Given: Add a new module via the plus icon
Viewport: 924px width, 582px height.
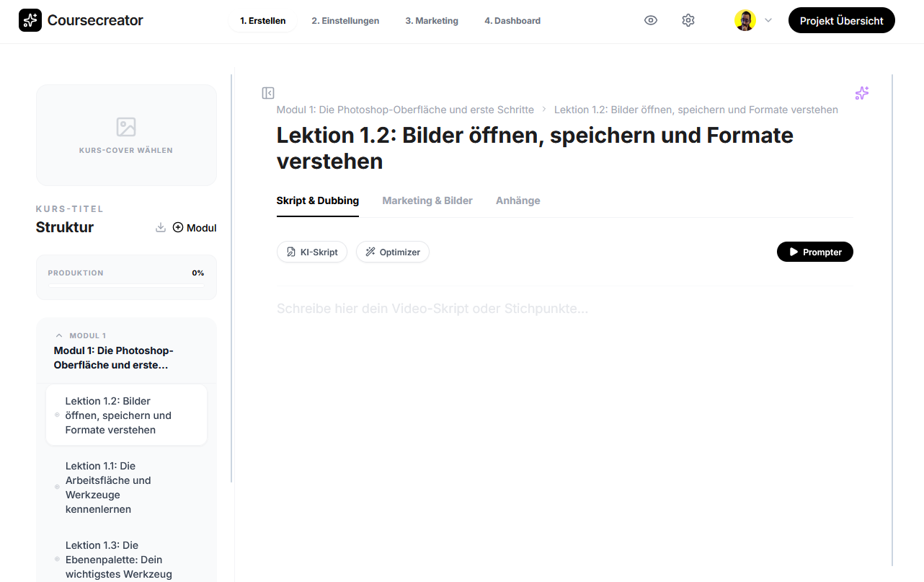Looking at the screenshot, I should click(x=177, y=227).
